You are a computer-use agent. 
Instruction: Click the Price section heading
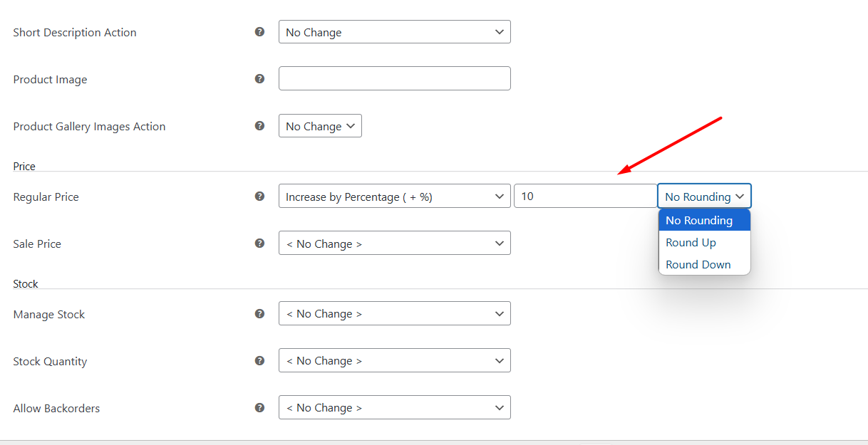tap(24, 166)
